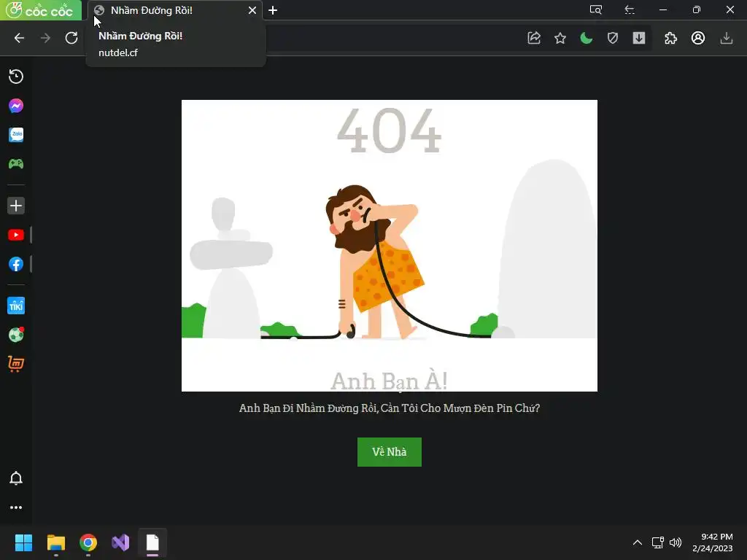This screenshot has height=560, width=747.
Task: Open network status tray icon
Action: pyautogui.click(x=658, y=542)
